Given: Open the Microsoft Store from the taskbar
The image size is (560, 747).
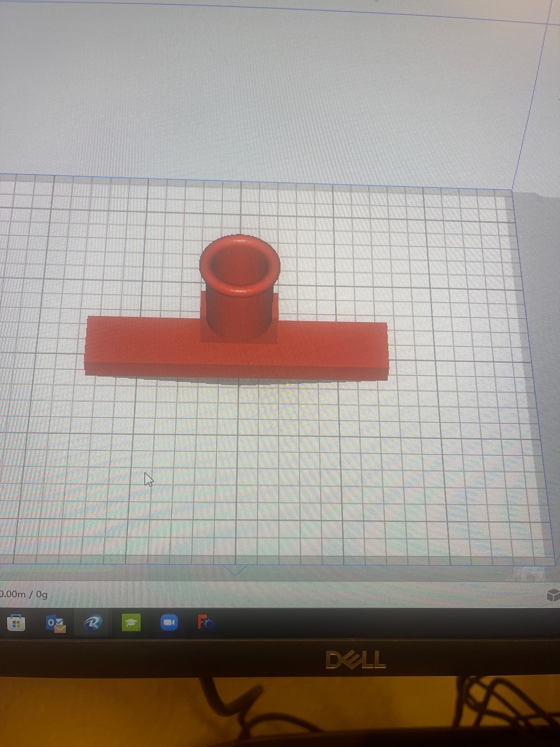Looking at the screenshot, I should [16, 623].
